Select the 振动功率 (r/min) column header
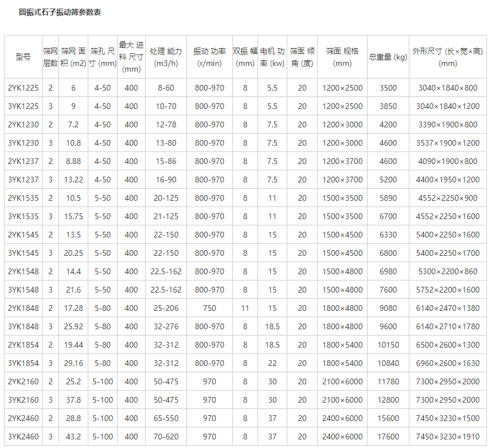492x448 pixels. pyautogui.click(x=209, y=57)
